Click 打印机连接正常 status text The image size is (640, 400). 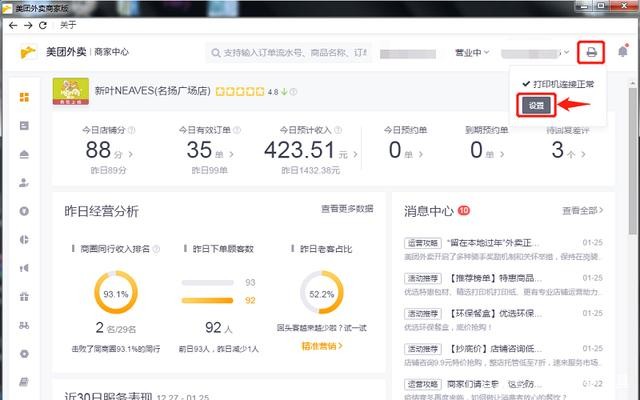(564, 84)
